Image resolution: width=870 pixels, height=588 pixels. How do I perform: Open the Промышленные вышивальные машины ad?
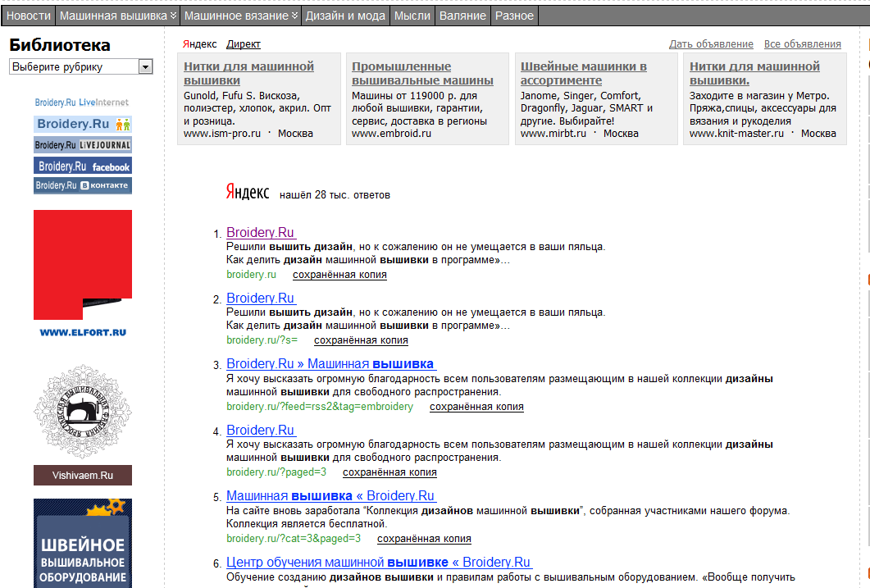coord(422,73)
